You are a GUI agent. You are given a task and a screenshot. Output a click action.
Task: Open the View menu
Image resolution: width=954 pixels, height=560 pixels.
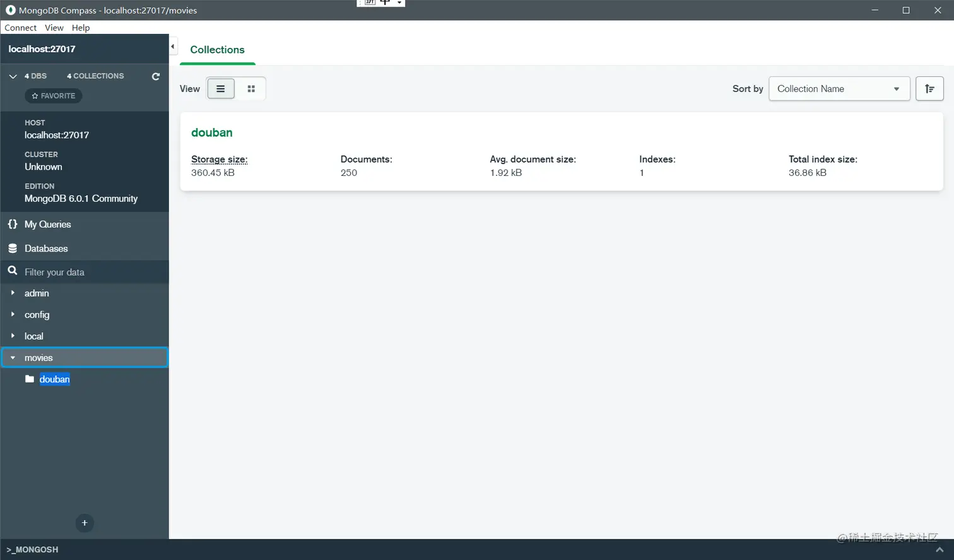54,28
